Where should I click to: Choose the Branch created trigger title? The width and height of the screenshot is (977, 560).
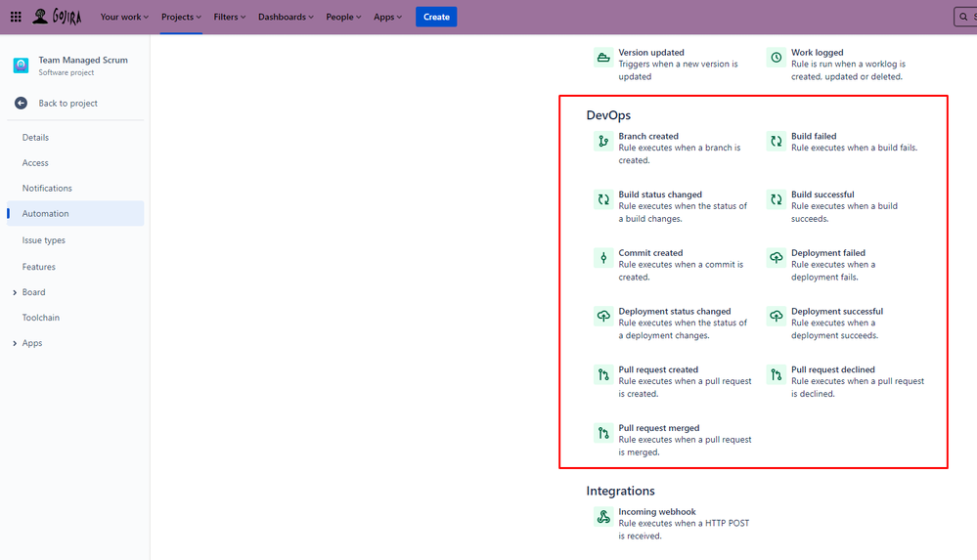coord(648,136)
